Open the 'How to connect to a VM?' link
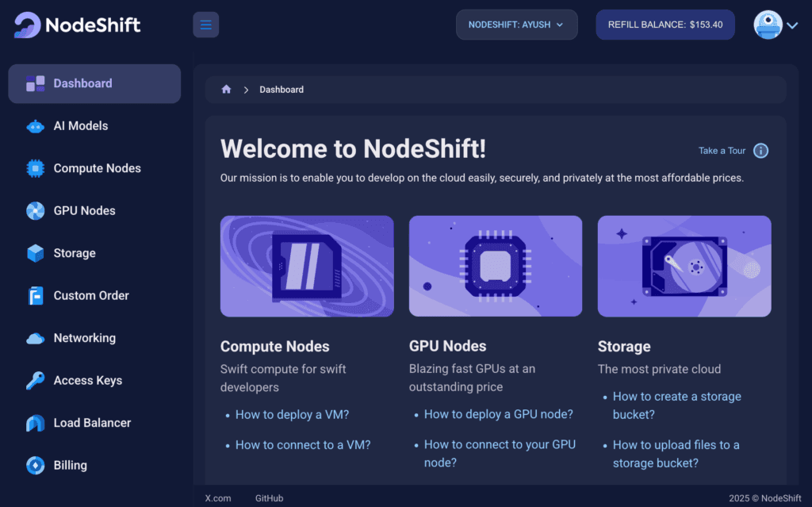Image resolution: width=812 pixels, height=507 pixels. [x=303, y=445]
